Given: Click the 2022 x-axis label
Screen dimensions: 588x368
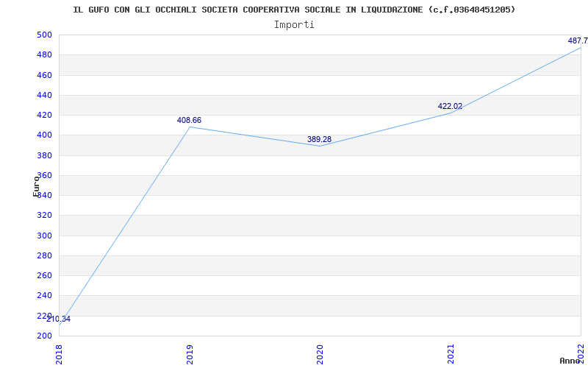Looking at the screenshot, I should coord(581,353).
